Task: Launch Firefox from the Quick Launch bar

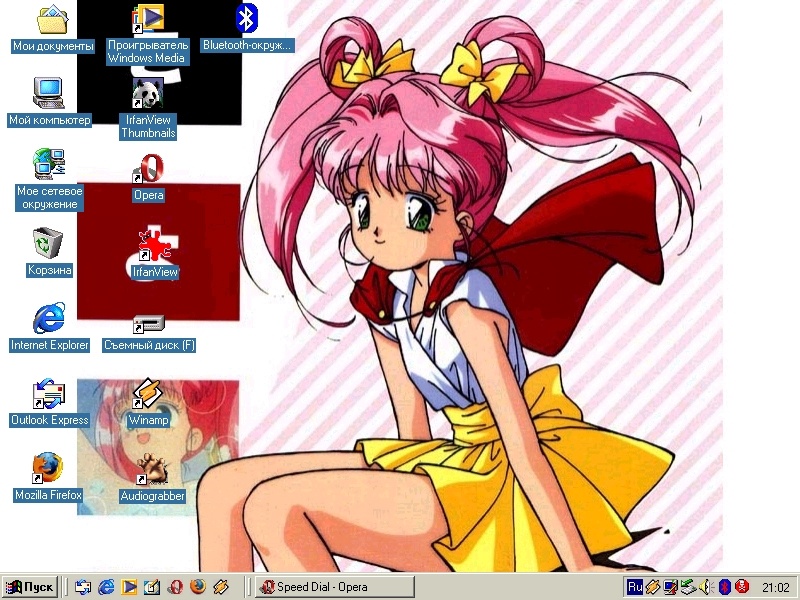Action: pyautogui.click(x=198, y=587)
